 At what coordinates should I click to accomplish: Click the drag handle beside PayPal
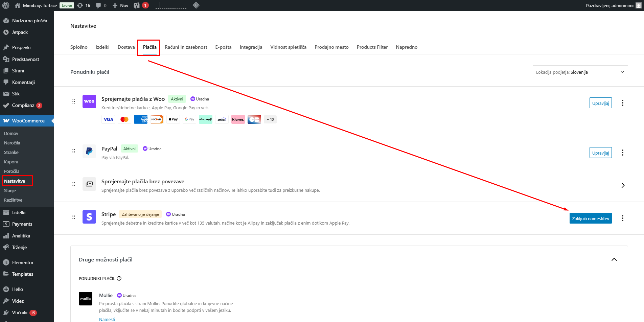(74, 151)
